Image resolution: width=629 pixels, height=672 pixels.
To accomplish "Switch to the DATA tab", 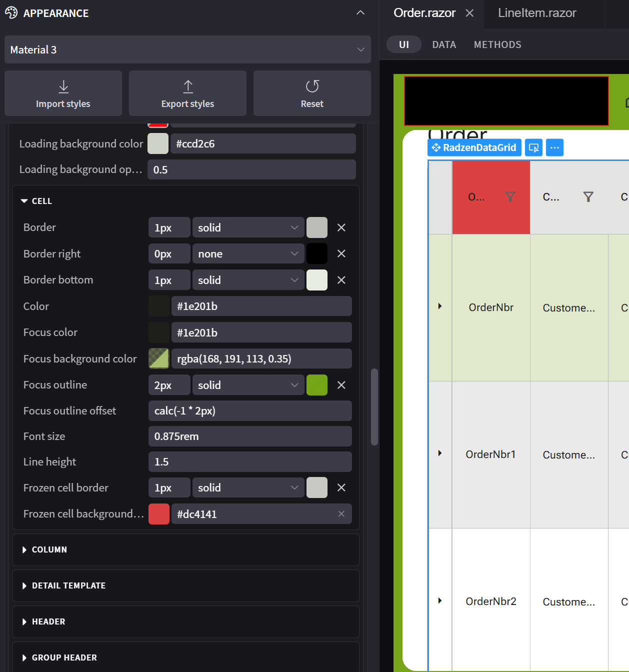I will click(444, 45).
